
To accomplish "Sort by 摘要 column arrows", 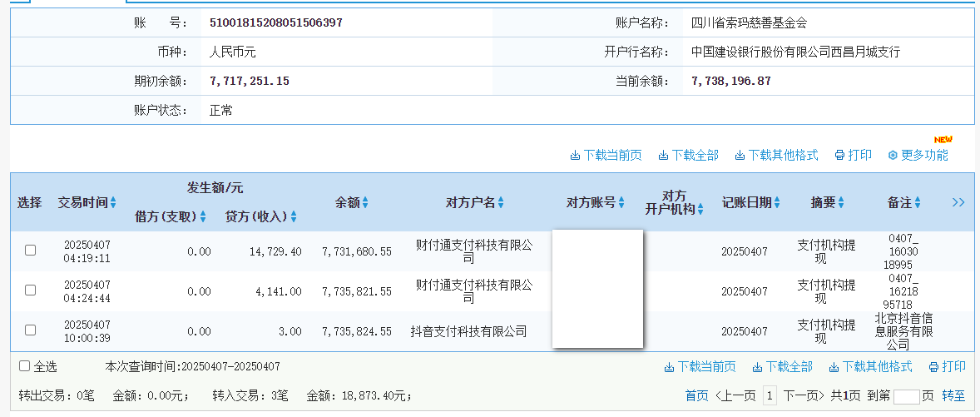I will (x=841, y=202).
